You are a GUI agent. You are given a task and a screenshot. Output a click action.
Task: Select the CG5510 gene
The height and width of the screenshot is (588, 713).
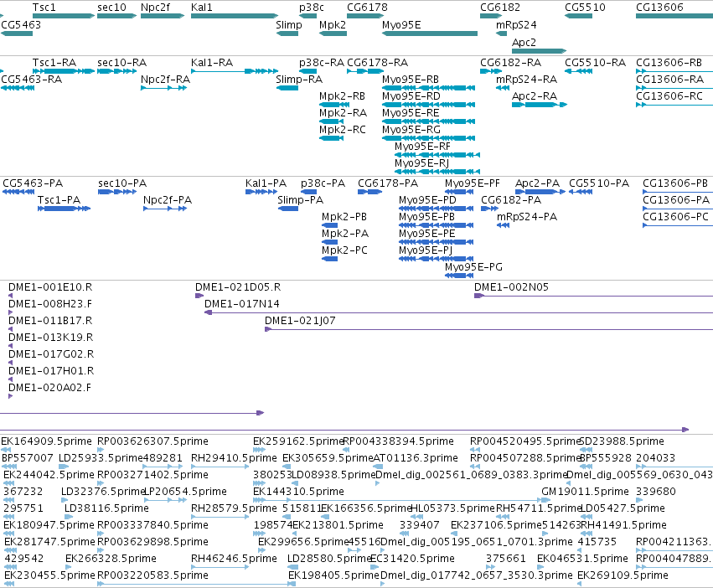point(578,16)
